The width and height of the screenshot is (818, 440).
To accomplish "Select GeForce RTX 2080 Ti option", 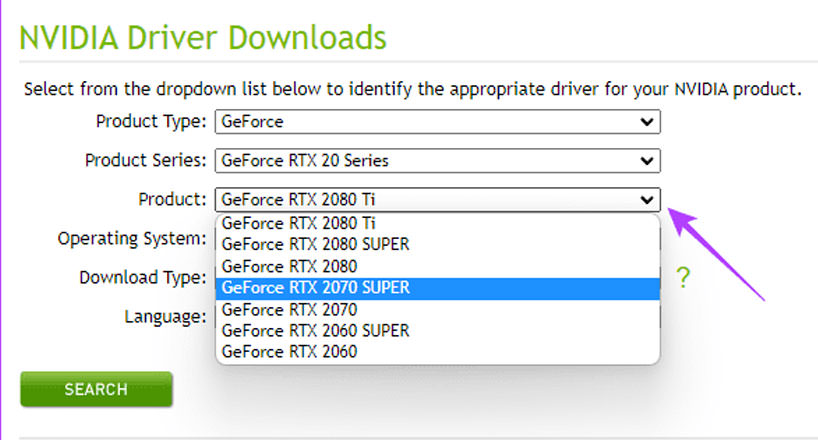I will click(437, 223).
